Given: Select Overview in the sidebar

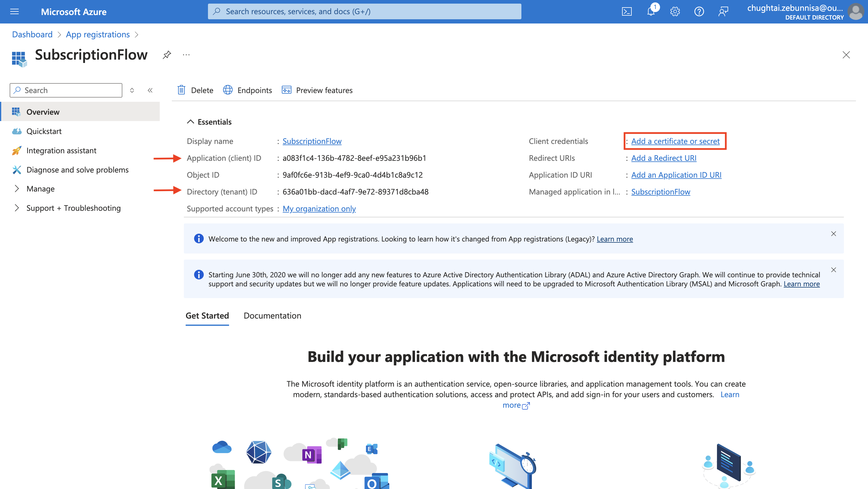Looking at the screenshot, I should point(80,112).
